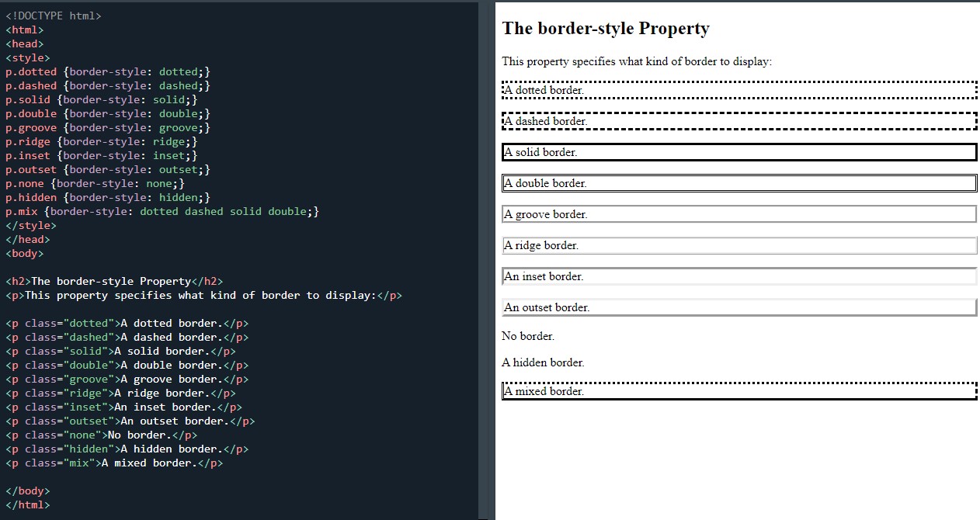Click the code line 'This property specifies what kind'
The height and width of the screenshot is (520, 980).
click(204, 295)
